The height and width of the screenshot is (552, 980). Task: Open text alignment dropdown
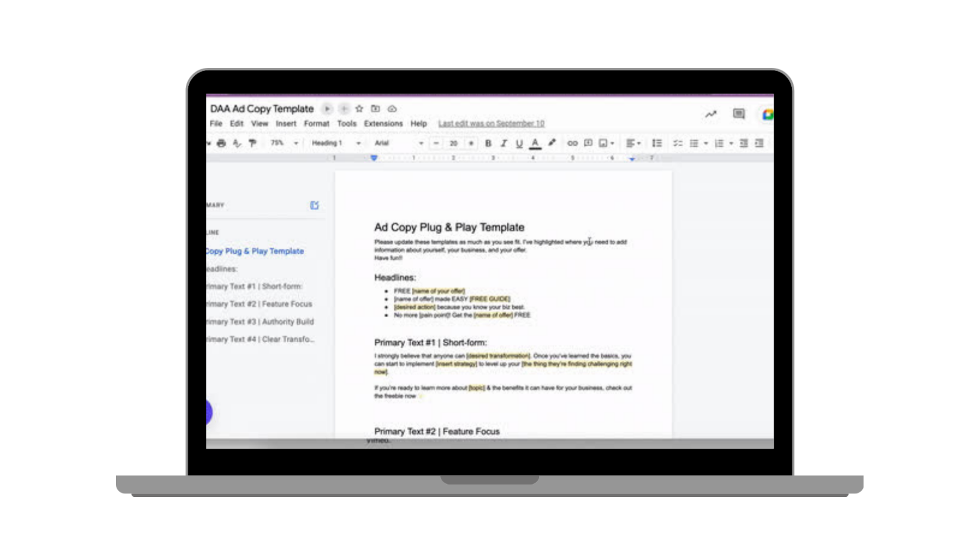(x=633, y=143)
